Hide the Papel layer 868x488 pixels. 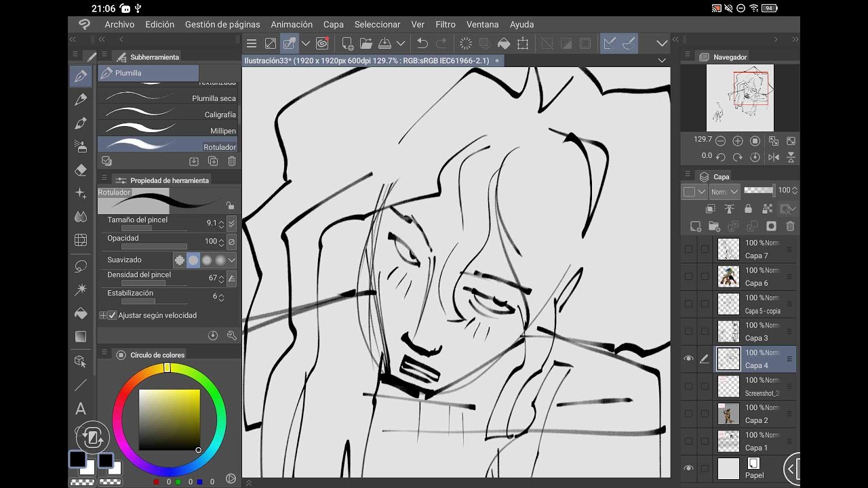[x=688, y=468]
